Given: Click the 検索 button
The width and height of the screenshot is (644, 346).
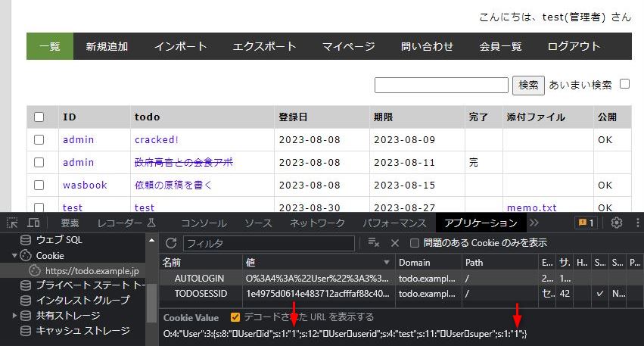Looking at the screenshot, I should click(528, 85).
